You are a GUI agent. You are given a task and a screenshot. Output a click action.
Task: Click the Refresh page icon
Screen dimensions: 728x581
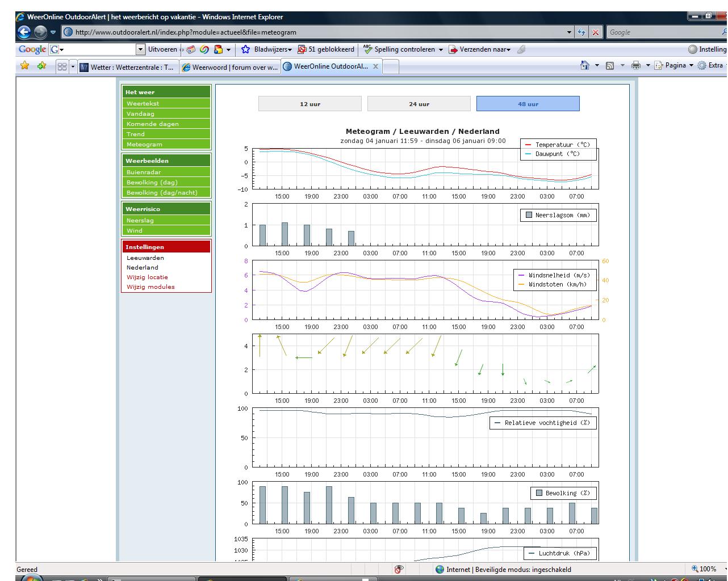pos(581,32)
